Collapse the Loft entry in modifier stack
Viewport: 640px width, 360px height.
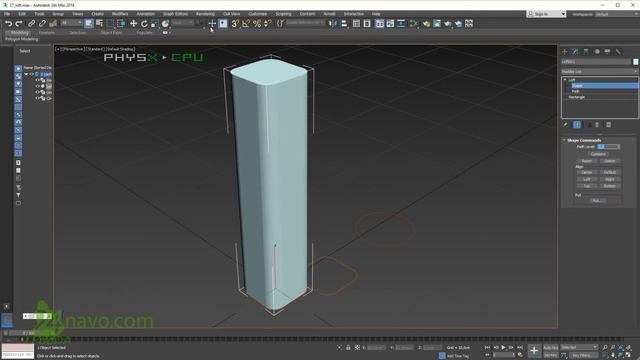click(x=565, y=80)
